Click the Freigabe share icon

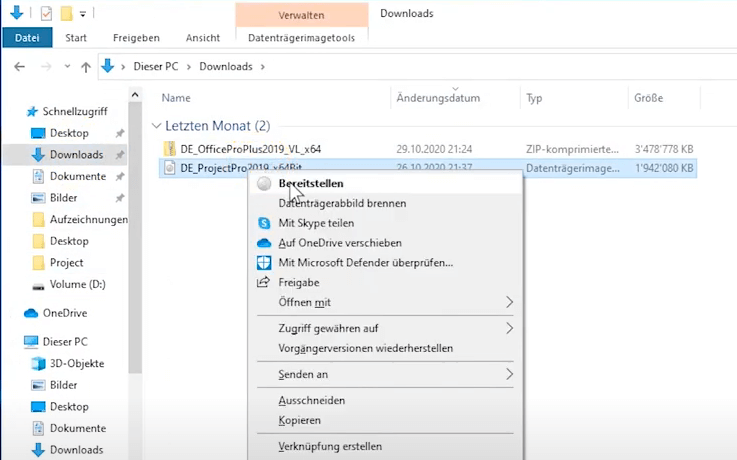[264, 282]
